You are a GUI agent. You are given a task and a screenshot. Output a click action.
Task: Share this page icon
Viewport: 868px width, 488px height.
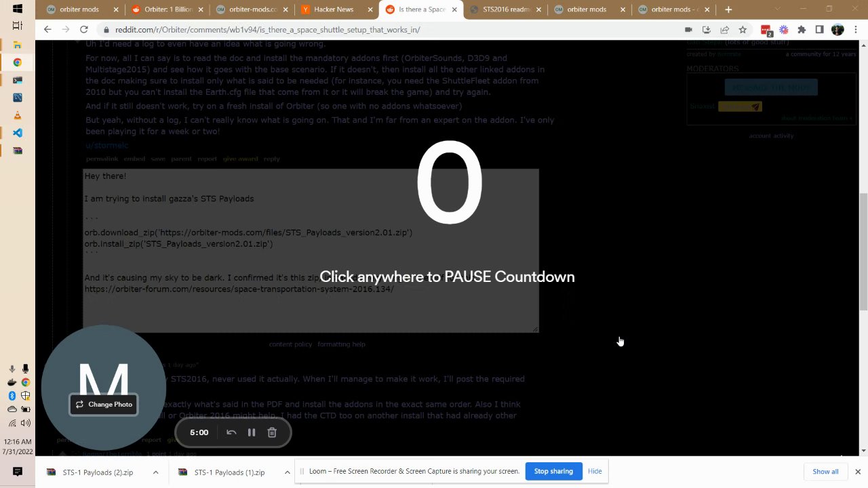[724, 30]
